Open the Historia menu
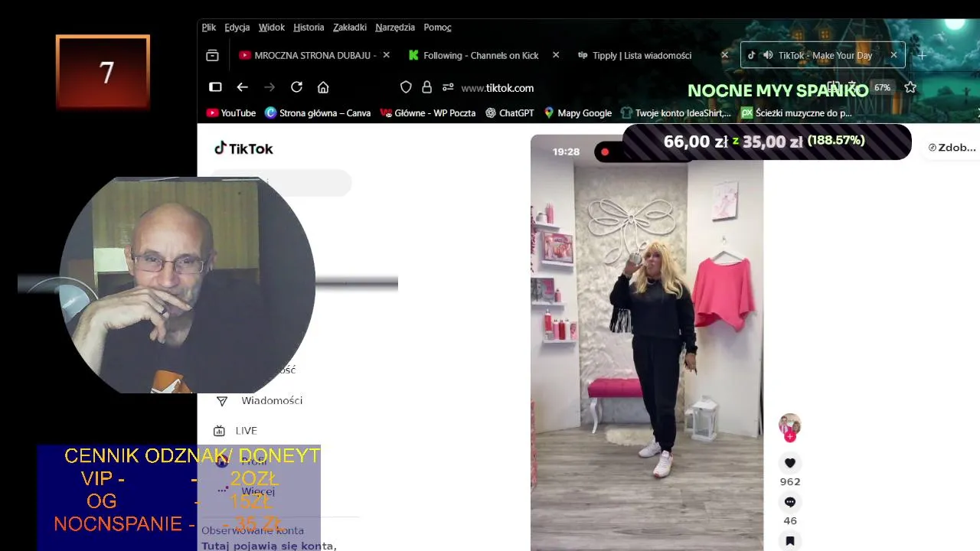 click(309, 28)
